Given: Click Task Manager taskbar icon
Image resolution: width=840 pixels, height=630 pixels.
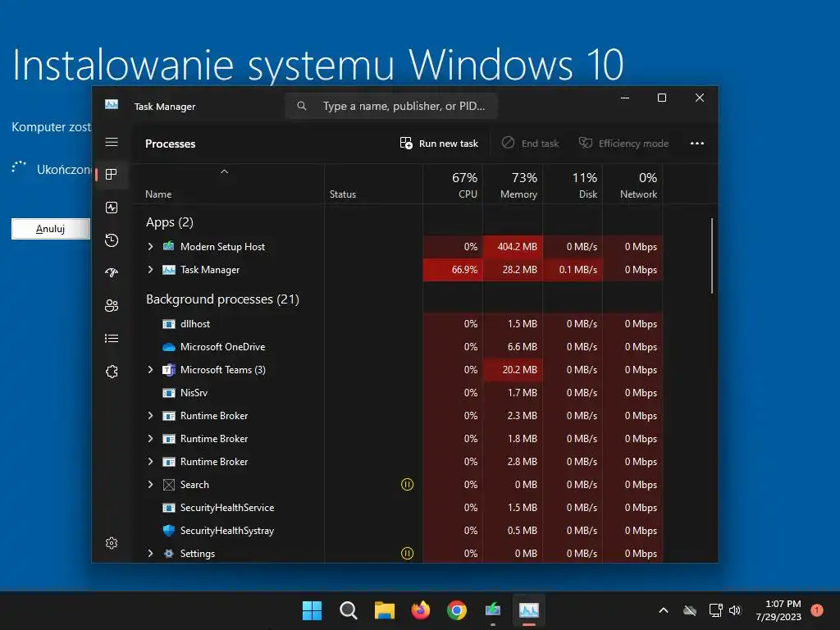Looking at the screenshot, I should [529, 609].
